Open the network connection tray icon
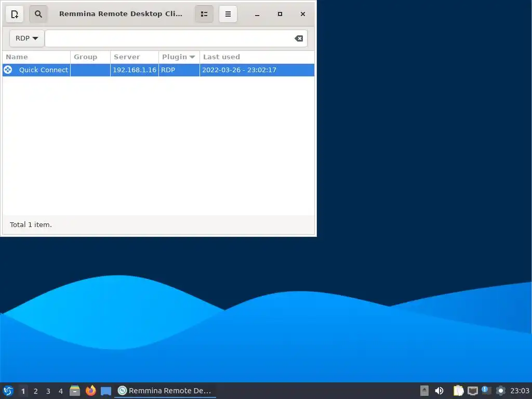 [x=473, y=391]
